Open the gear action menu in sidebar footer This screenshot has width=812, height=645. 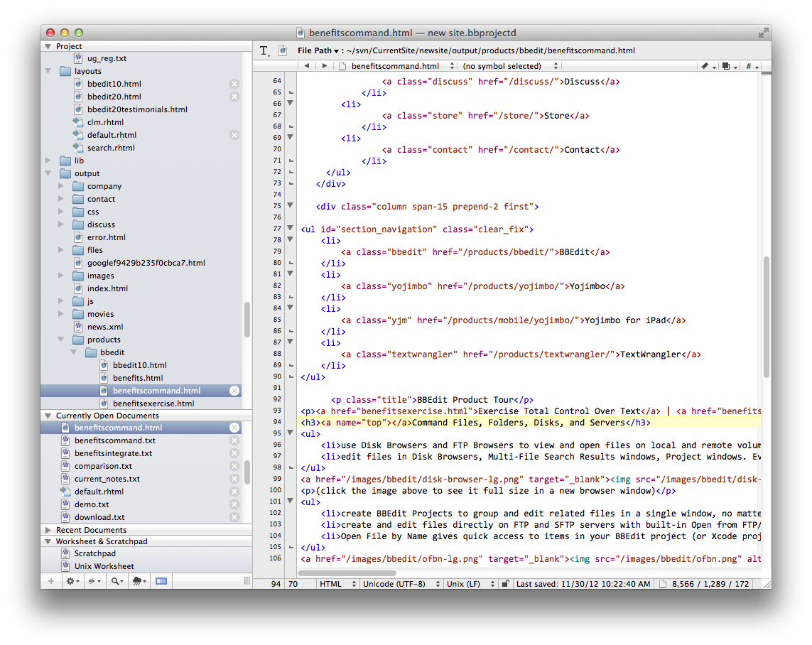pos(72,581)
